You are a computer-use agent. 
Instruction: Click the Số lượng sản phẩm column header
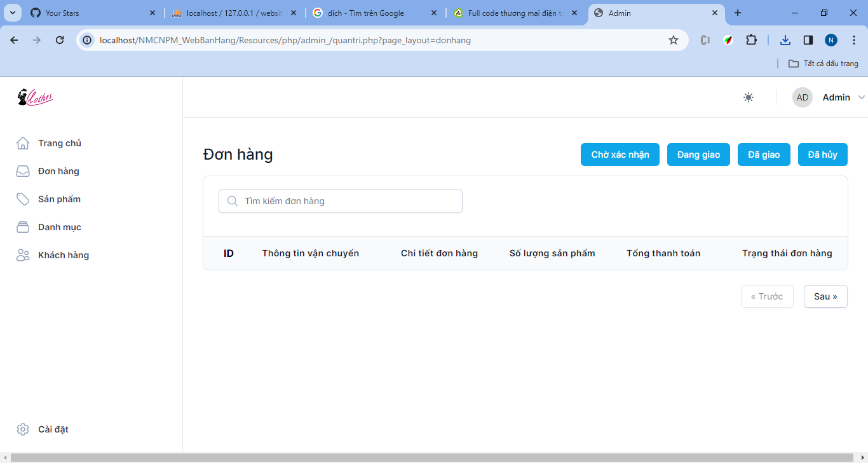(552, 253)
